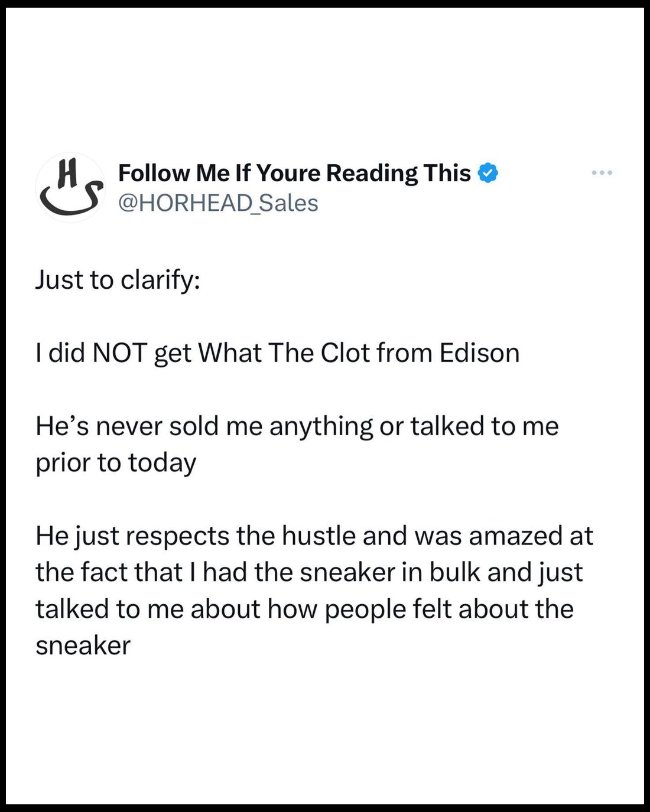Click the HS smiley profile avatar
650x812 pixels.
70,188
